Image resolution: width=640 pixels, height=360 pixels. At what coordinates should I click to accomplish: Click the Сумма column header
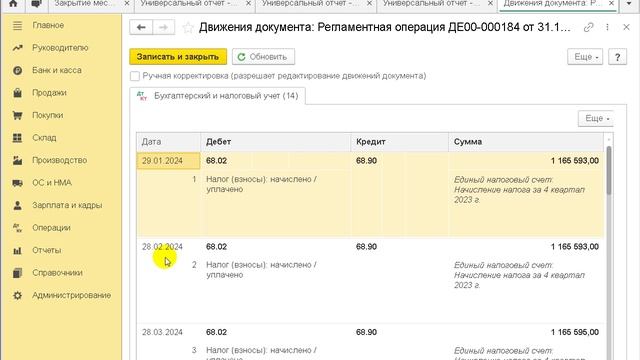[x=526, y=142]
